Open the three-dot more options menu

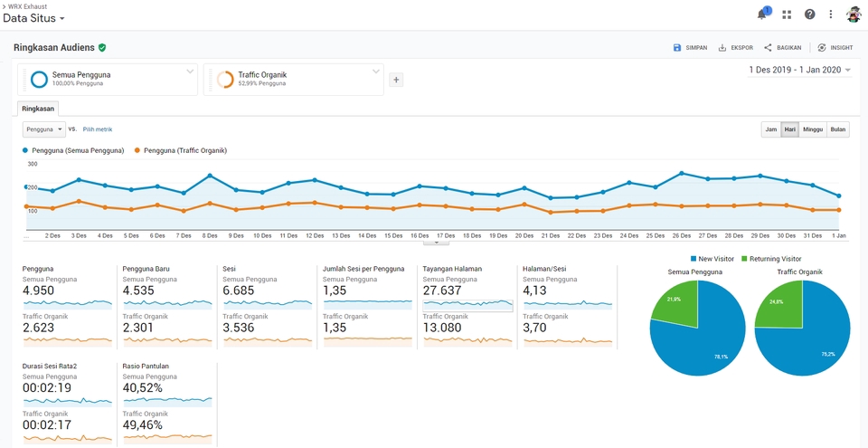coord(831,14)
